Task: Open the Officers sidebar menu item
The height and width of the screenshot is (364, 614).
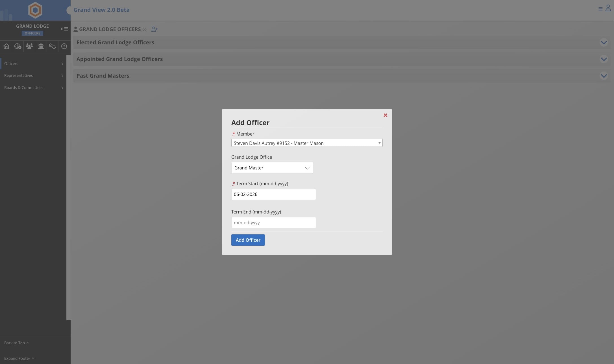Action: (x=33, y=64)
